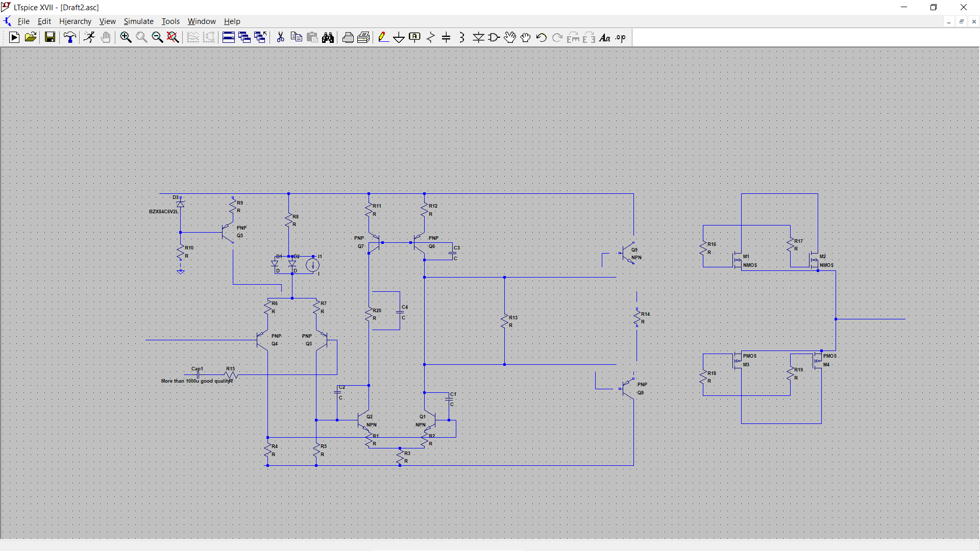Select resistor R3 in schematic
Image resolution: width=980 pixels, height=551 pixels.
point(401,457)
